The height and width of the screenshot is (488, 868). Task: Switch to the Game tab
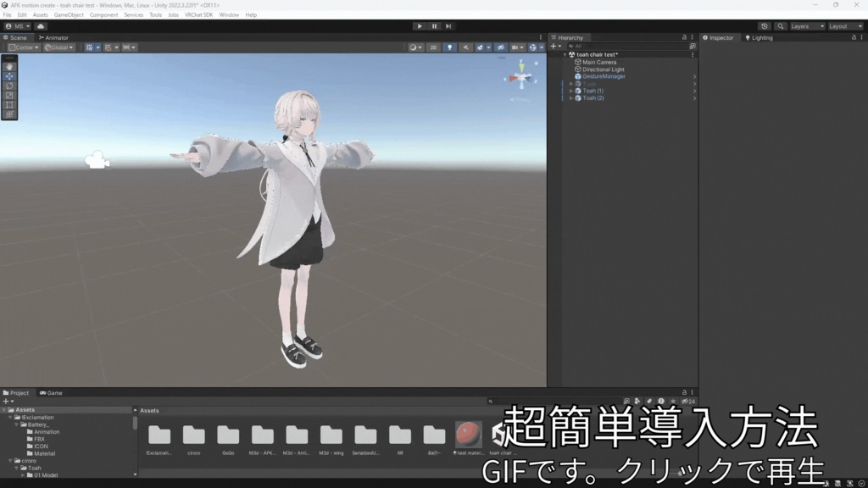53,392
